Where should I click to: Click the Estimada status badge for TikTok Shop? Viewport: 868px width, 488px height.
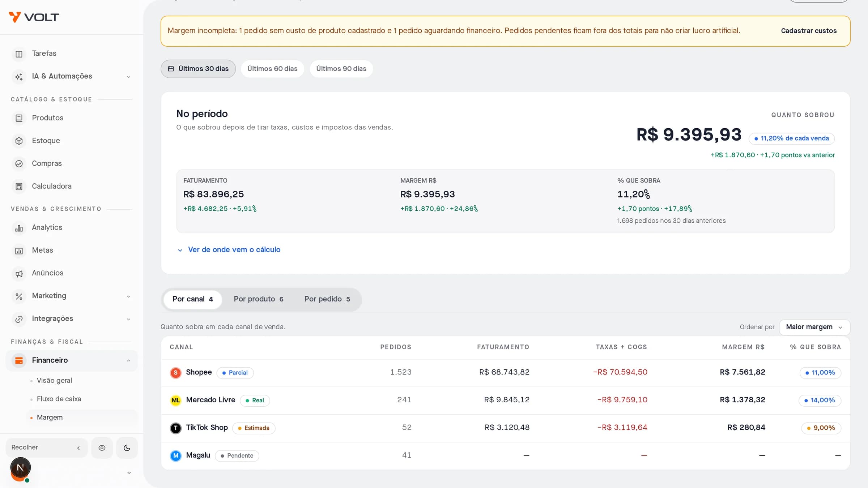tap(254, 428)
